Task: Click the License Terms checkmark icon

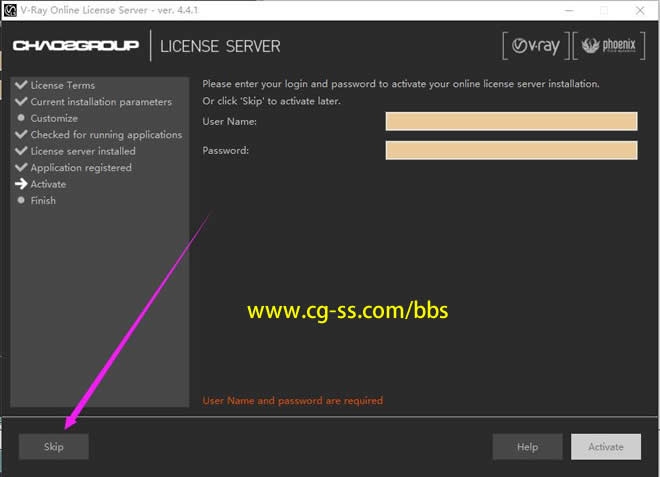Action: pos(21,85)
